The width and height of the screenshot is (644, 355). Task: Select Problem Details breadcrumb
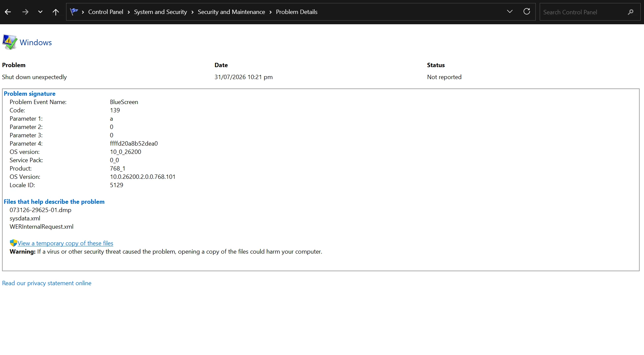pos(297,12)
